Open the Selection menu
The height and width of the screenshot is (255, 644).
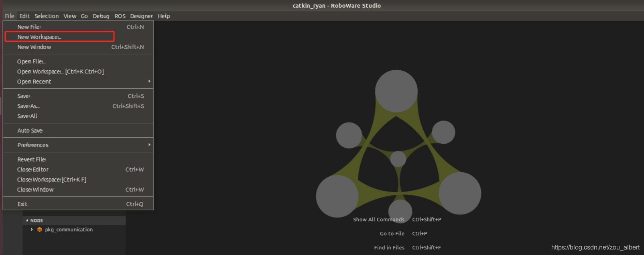47,16
